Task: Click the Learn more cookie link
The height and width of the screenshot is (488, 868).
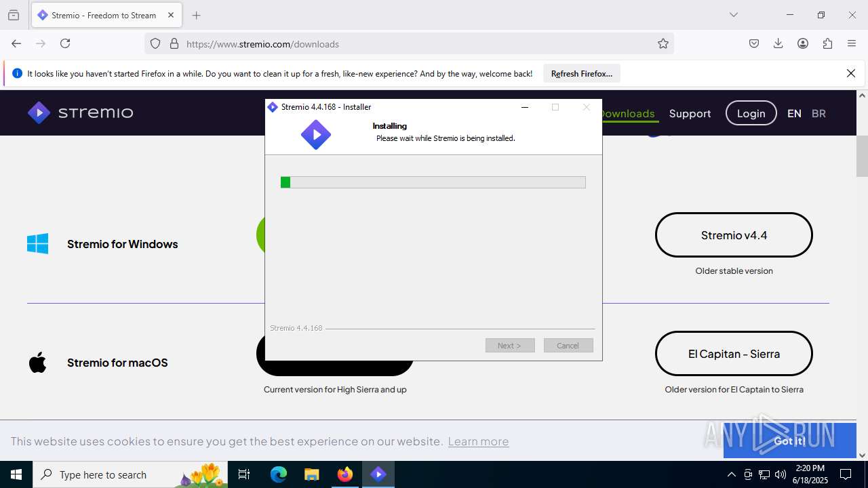Action: pos(478,441)
